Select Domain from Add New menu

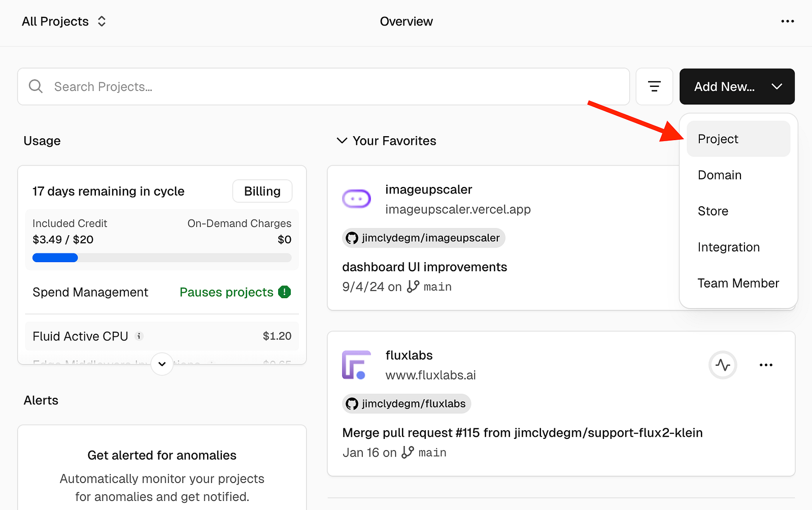pos(738,175)
